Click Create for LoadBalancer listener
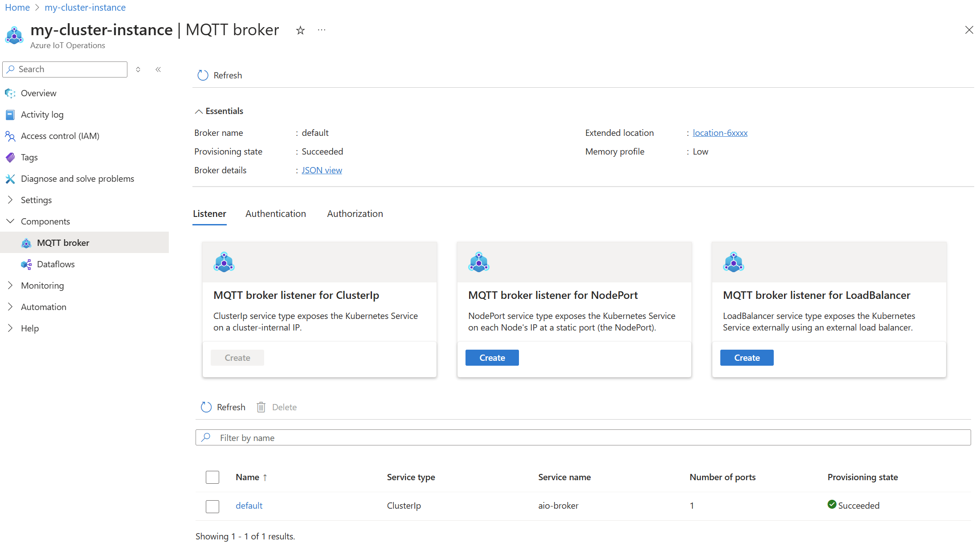The height and width of the screenshot is (551, 980). [x=747, y=357]
